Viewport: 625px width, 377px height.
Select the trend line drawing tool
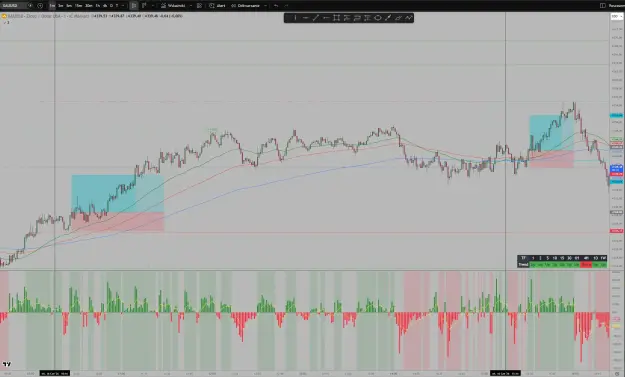coord(316,18)
